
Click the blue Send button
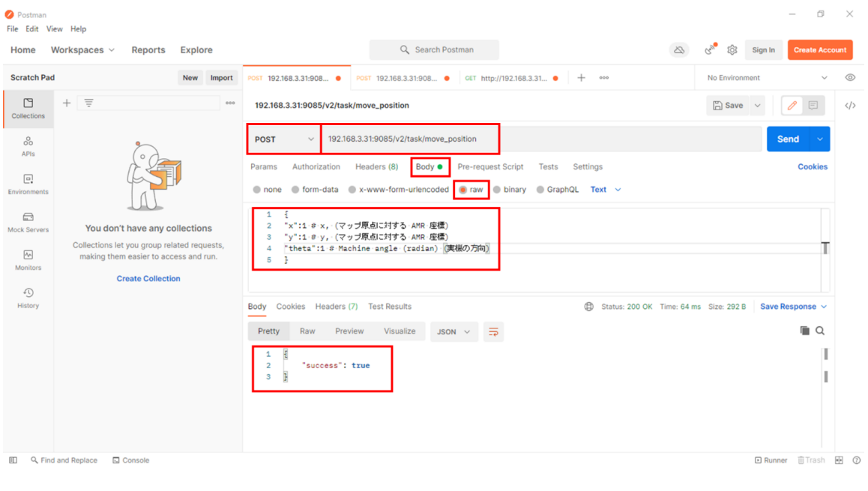pos(788,139)
